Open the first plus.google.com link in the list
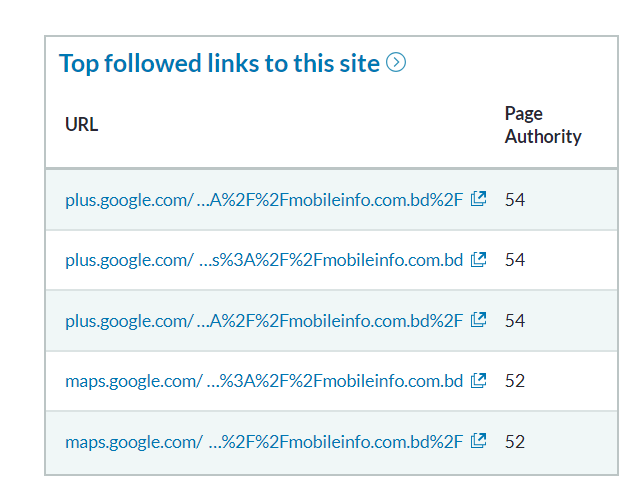This screenshot has height=497, width=634. click(264, 200)
